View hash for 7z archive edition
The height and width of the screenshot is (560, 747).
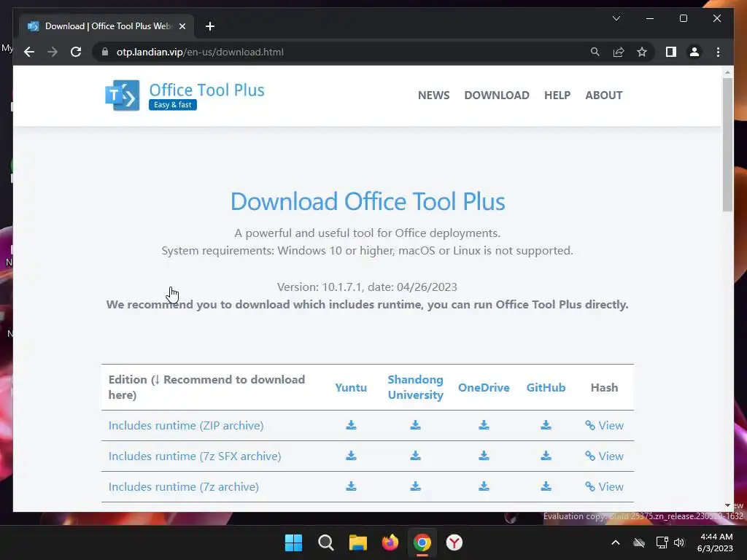click(x=604, y=486)
